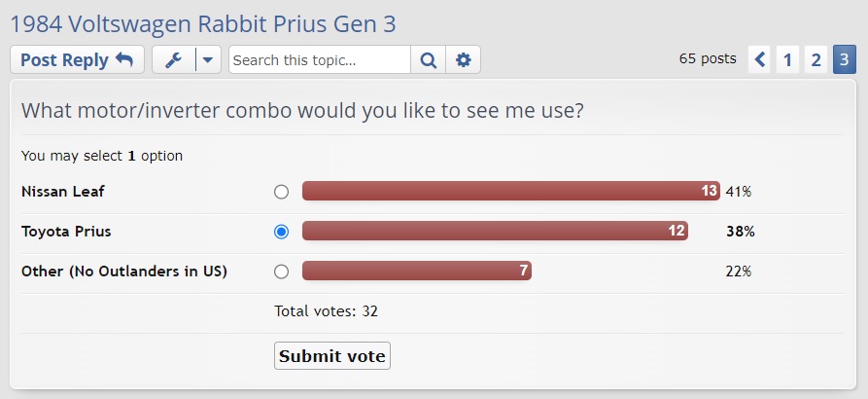868x399 pixels.
Task: Go to previous page arrow
Action: pyautogui.click(x=760, y=59)
